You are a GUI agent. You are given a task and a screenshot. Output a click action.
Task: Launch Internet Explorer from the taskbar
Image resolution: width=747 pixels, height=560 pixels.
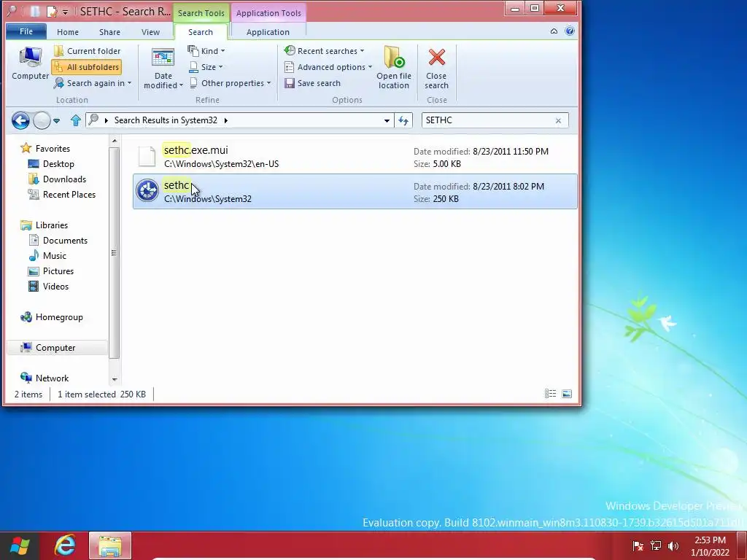tap(65, 545)
